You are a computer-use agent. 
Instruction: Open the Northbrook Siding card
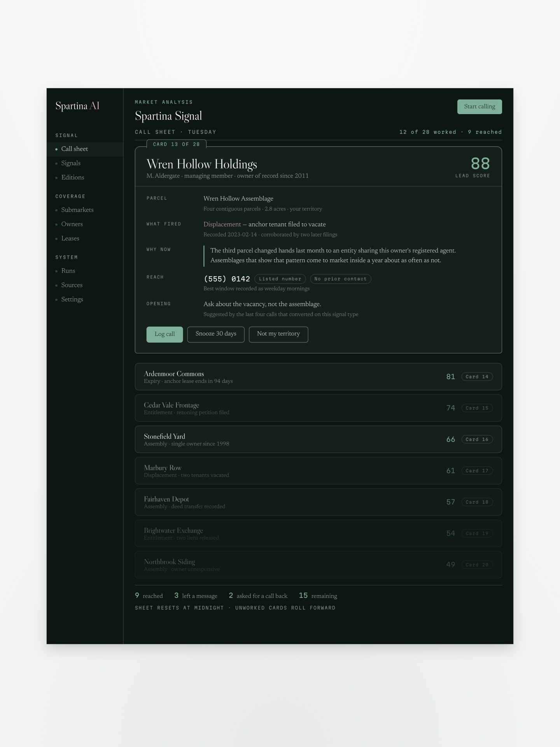click(318, 565)
